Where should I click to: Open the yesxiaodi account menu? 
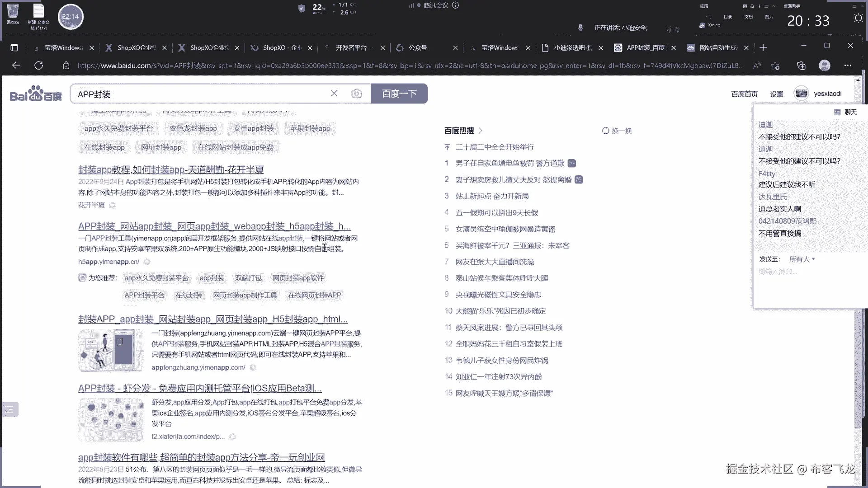pos(827,94)
